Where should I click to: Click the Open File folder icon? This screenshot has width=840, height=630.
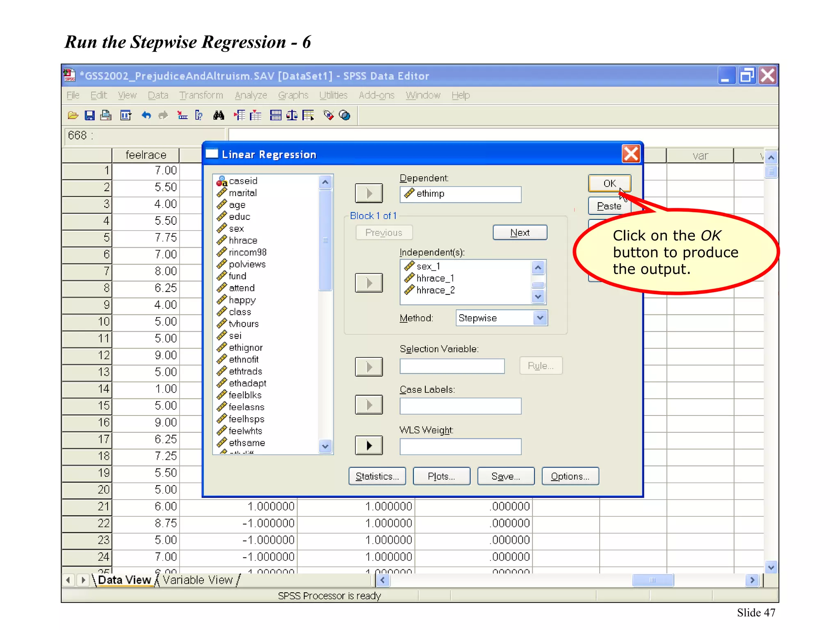pos(73,116)
